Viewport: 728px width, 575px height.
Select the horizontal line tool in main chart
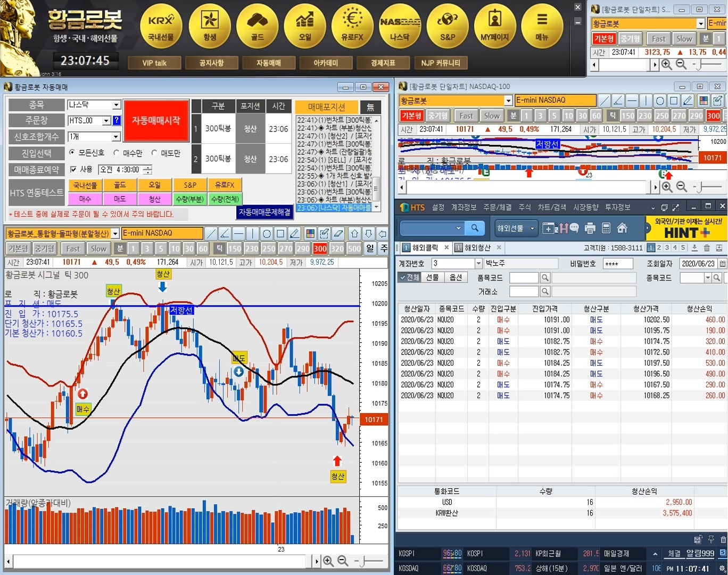(x=239, y=234)
